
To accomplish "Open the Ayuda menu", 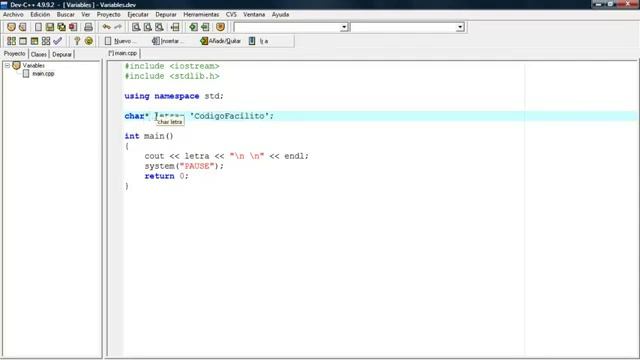I will point(280,14).
